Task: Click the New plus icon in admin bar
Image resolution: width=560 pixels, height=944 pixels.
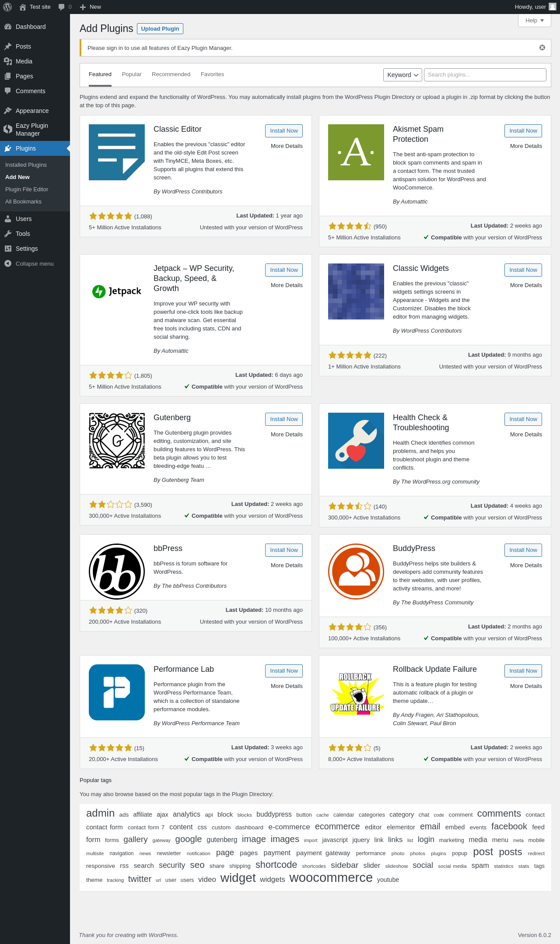Action: coord(83,7)
